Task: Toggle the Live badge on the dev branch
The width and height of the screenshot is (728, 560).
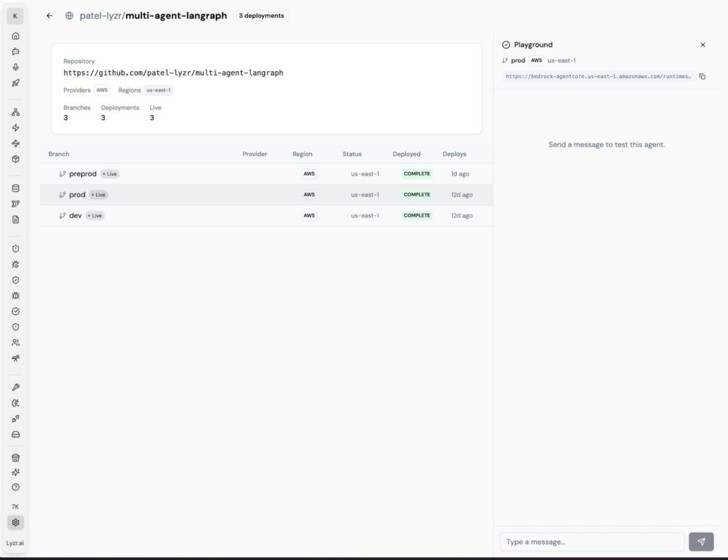Action: point(95,215)
